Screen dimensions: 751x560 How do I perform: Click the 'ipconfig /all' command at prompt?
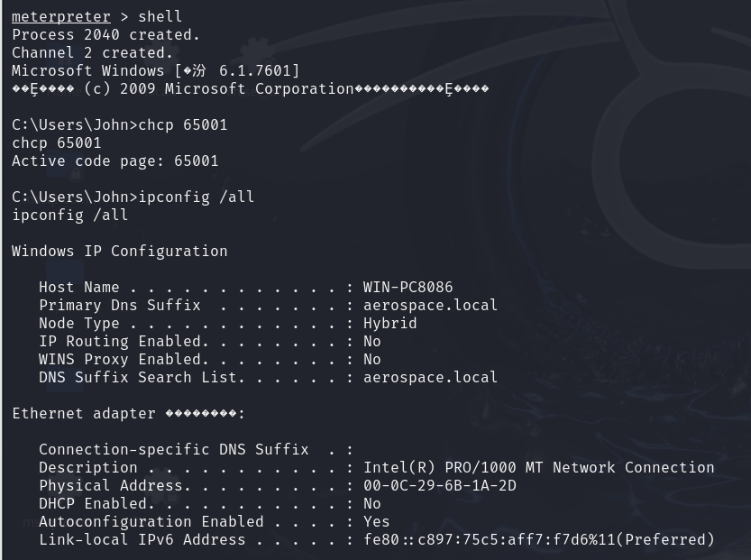196,197
